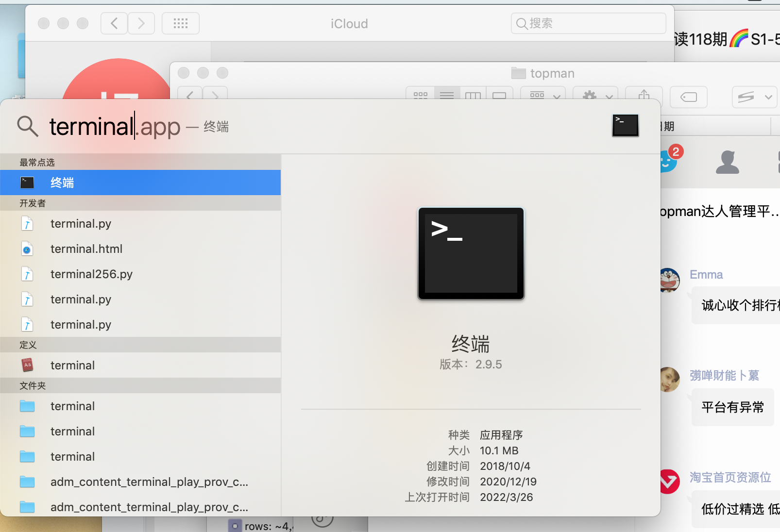Click the topman folder icon in the title bar

pyautogui.click(x=519, y=73)
